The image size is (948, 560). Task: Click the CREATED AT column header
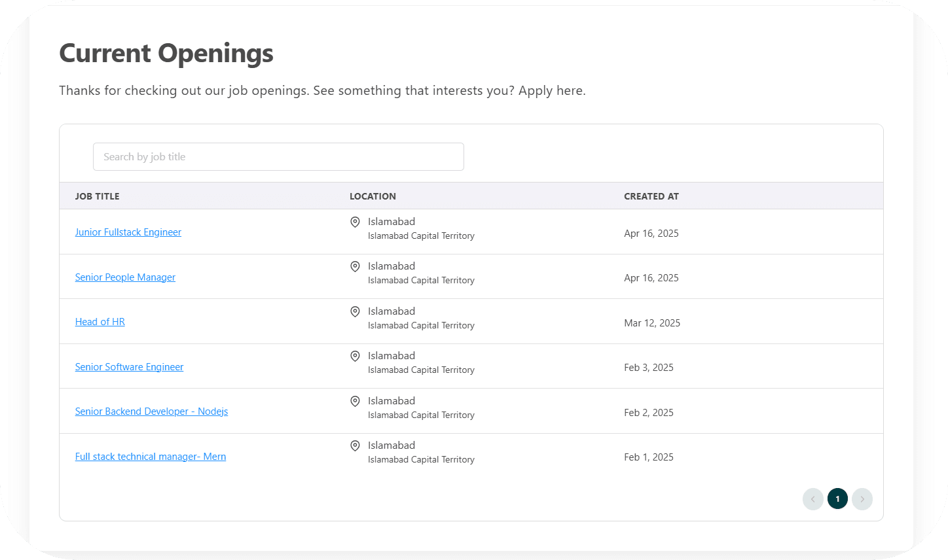(x=651, y=196)
